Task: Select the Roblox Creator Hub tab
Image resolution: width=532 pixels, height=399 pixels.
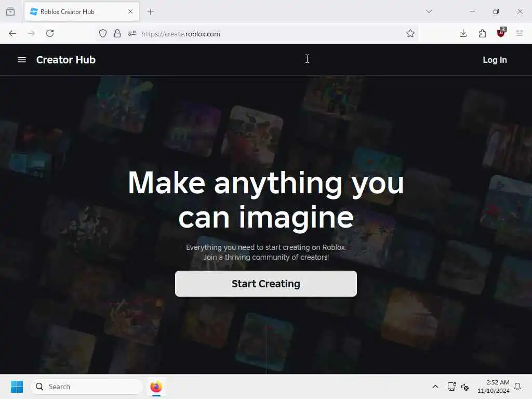Action: click(82, 12)
